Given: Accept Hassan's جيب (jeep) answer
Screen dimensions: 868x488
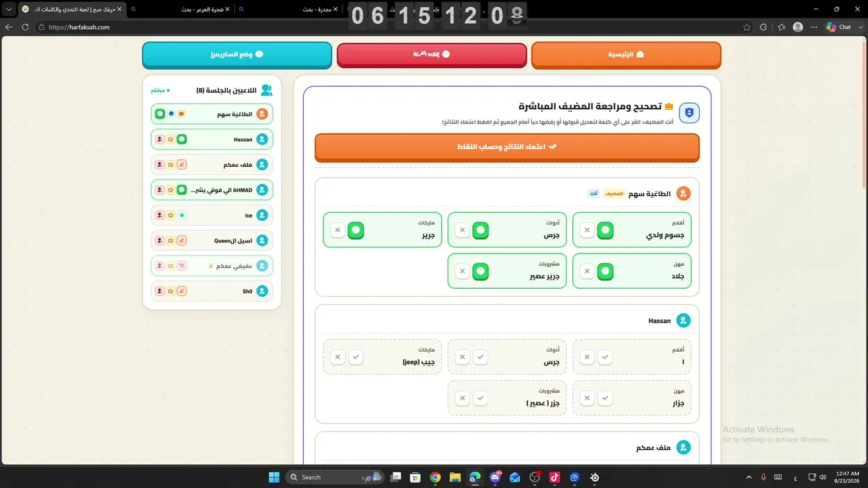Looking at the screenshot, I should pyautogui.click(x=356, y=357).
